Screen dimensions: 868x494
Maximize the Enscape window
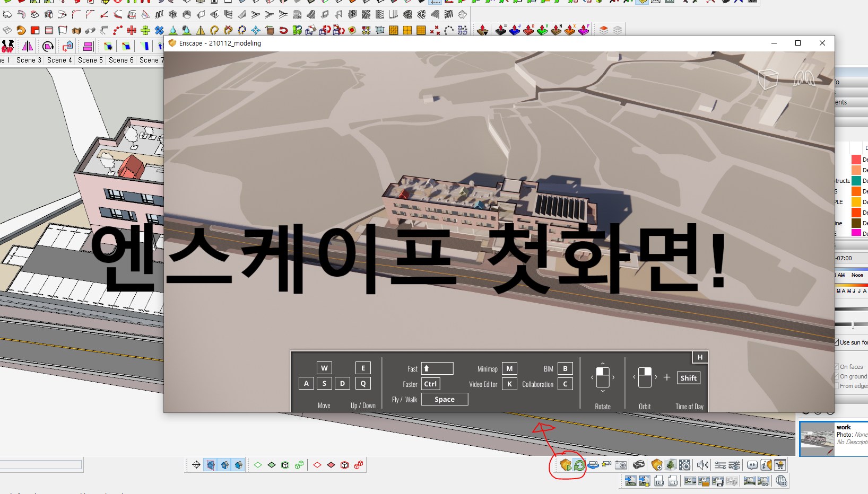pos(798,43)
